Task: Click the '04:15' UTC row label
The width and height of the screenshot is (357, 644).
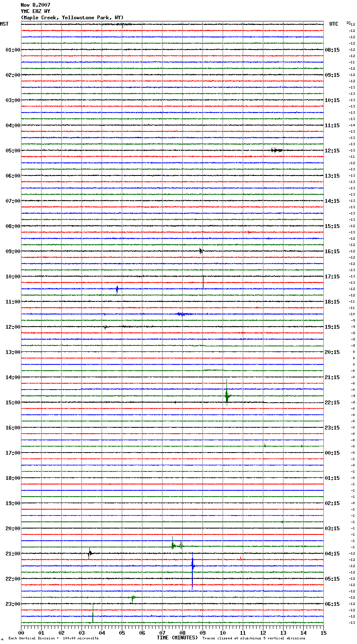Action: (x=332, y=554)
